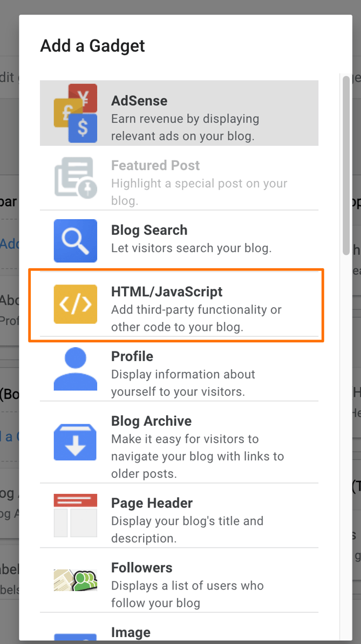
Task: Click the yellow HTML/JavaScript code icon
Action: [75, 304]
